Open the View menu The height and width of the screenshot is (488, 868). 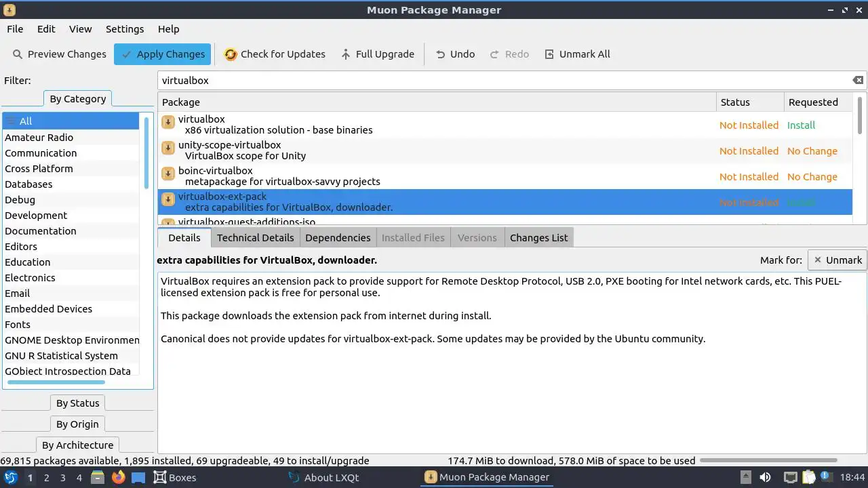80,29
